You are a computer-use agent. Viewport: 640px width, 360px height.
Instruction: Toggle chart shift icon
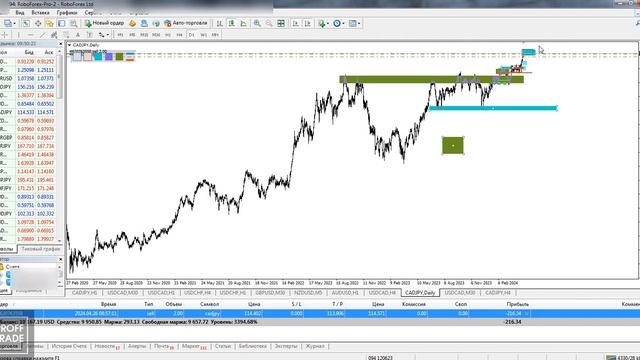pyautogui.click(x=307, y=24)
